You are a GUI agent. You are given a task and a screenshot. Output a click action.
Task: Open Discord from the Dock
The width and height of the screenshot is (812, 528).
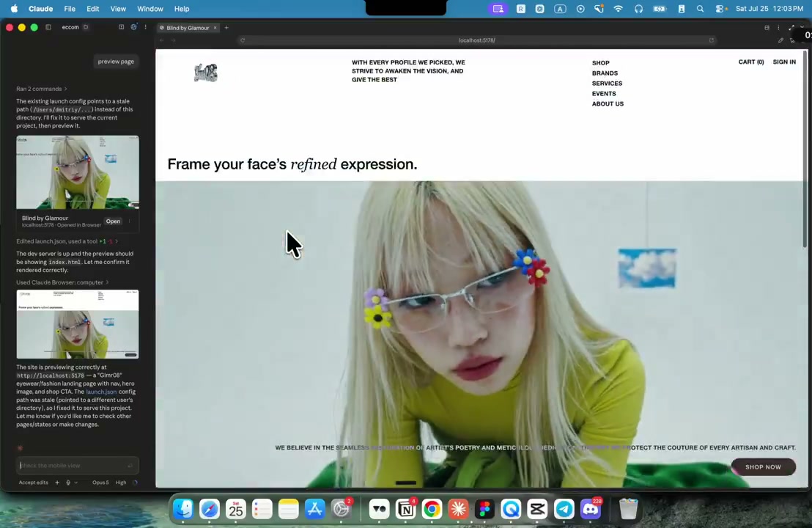point(591,510)
